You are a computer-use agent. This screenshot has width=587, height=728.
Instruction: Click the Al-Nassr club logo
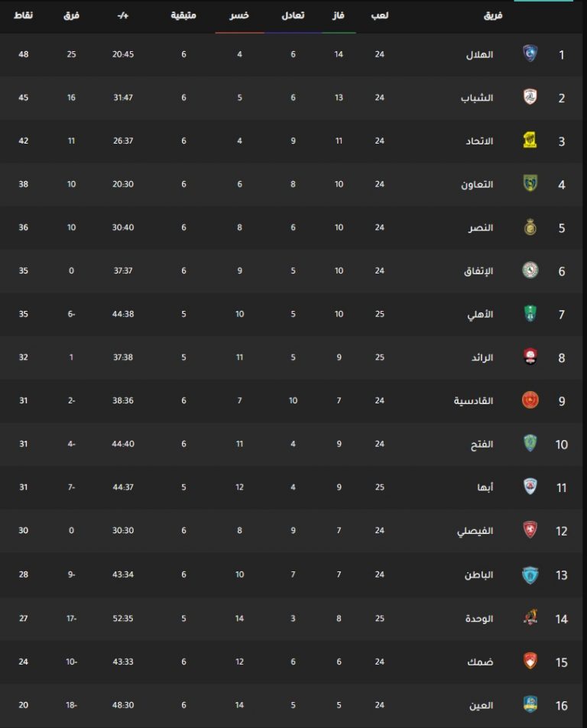coord(530,227)
